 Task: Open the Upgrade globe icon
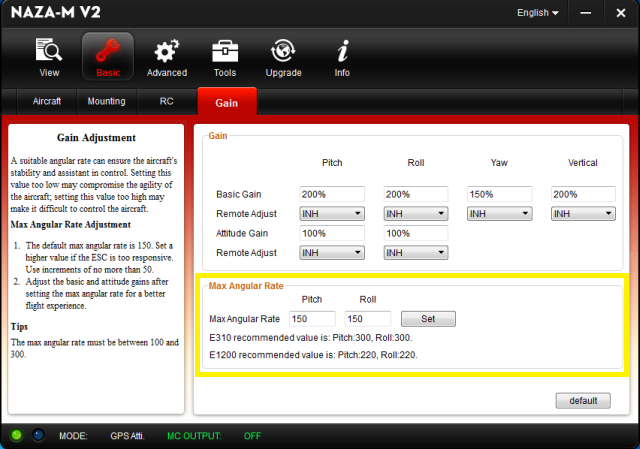[283, 50]
